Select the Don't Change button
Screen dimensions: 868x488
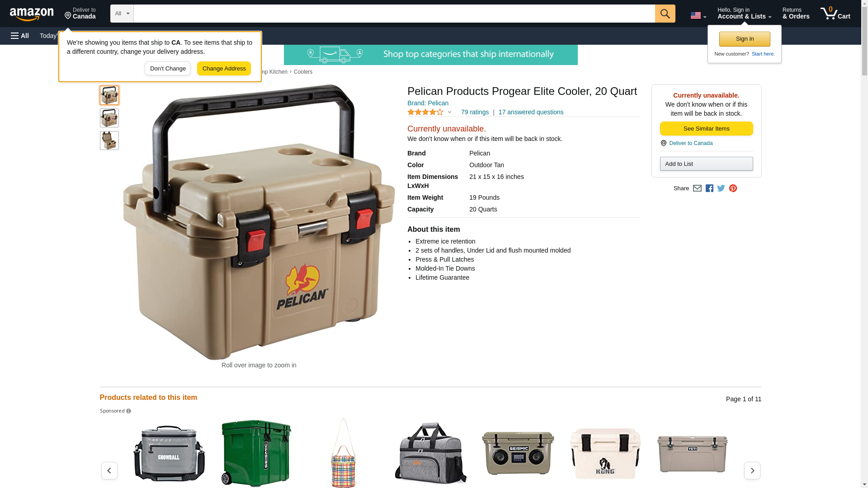(x=168, y=69)
